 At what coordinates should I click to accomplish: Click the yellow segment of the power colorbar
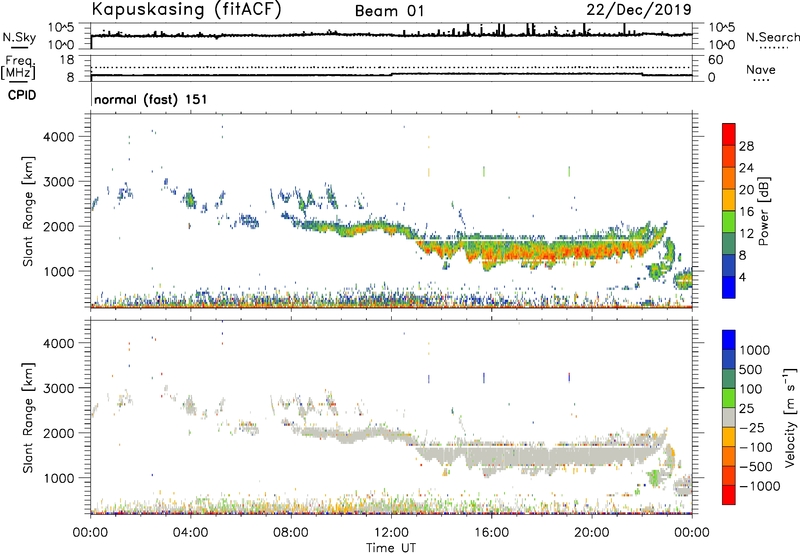[x=729, y=199]
